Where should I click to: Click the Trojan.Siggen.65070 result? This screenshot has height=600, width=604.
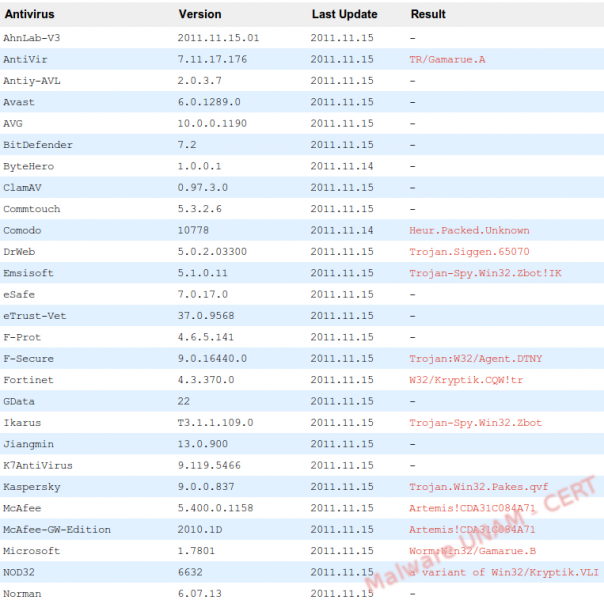tap(469, 252)
